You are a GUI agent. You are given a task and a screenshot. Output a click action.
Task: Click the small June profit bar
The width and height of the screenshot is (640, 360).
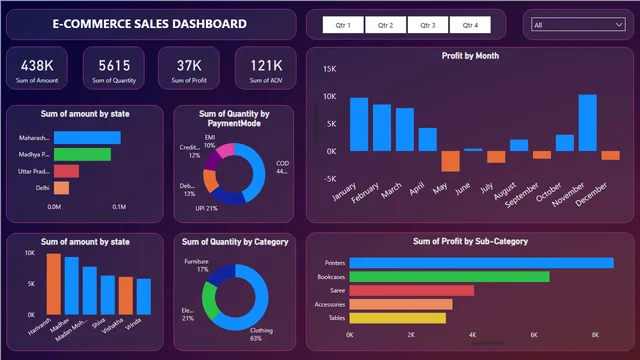pyautogui.click(x=473, y=150)
